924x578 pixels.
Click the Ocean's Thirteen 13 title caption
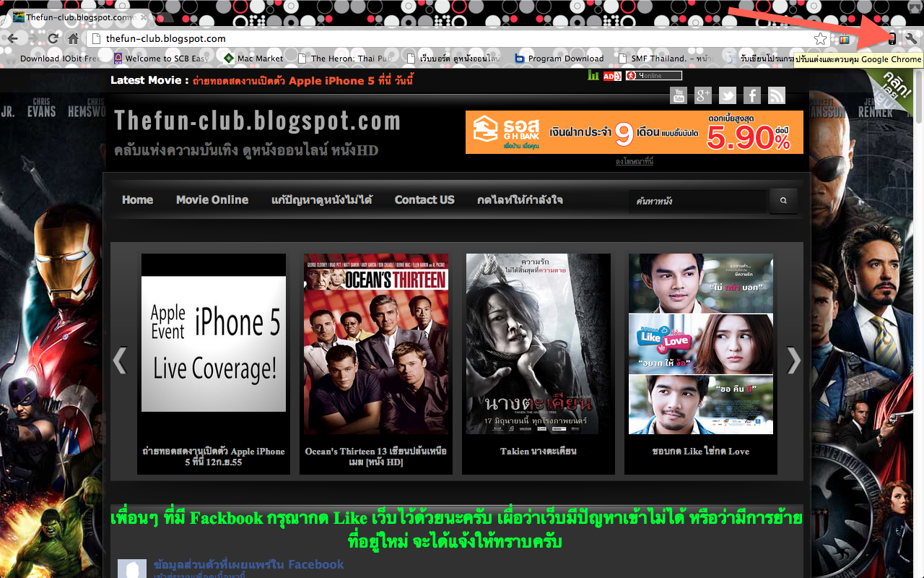[x=376, y=457]
